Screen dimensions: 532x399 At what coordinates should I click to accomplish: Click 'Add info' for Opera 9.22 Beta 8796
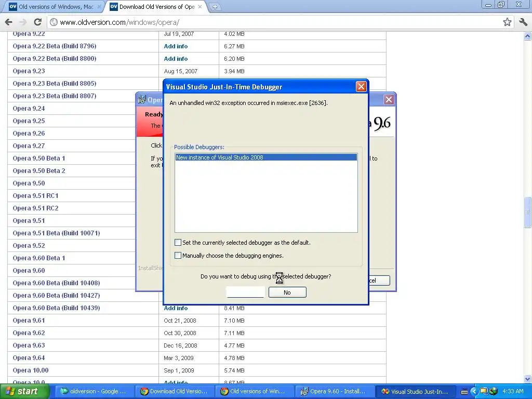tap(176, 46)
